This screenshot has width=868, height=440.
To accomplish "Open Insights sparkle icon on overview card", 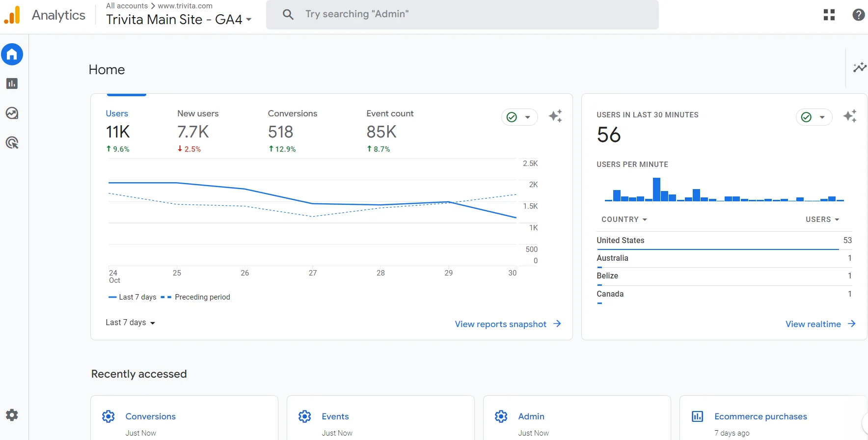I will click(555, 116).
